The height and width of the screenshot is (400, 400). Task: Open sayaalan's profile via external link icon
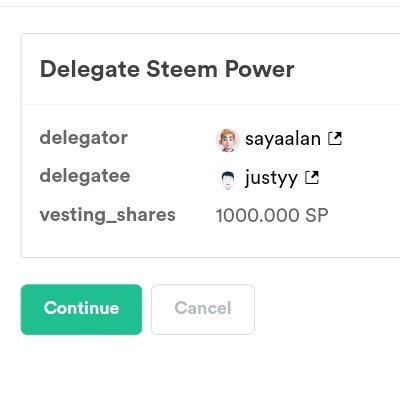coord(335,139)
